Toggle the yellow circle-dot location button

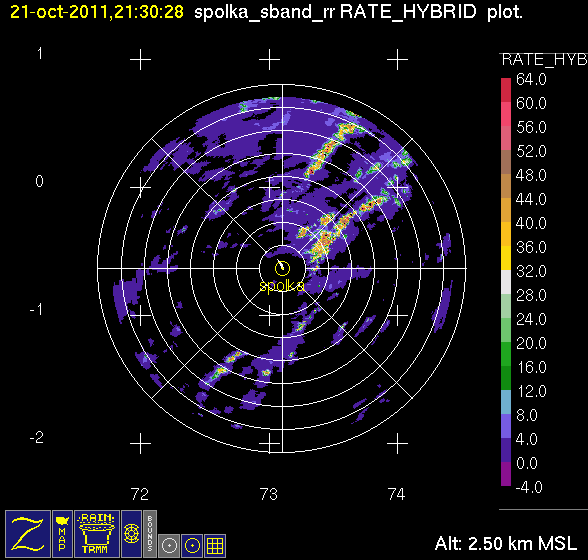click(x=192, y=546)
